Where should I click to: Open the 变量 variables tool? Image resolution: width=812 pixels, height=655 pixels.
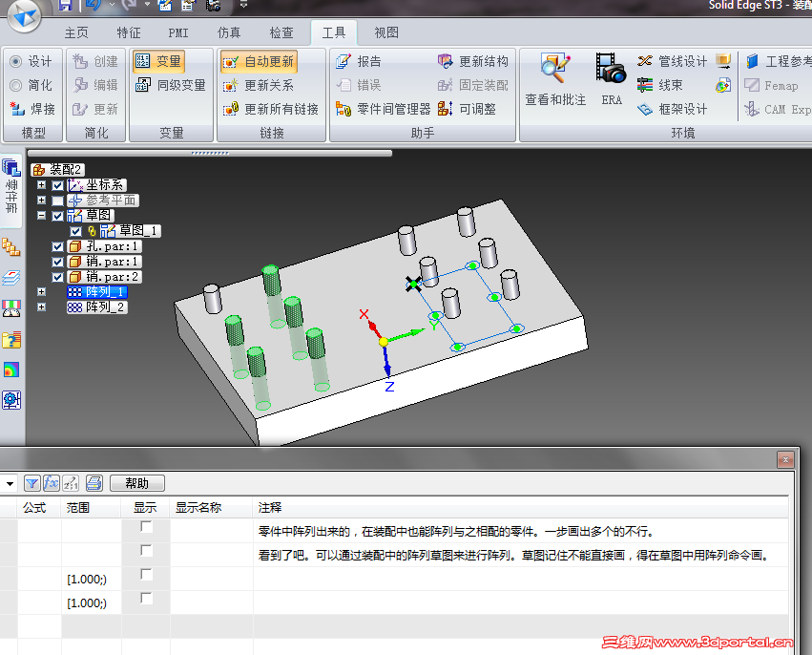click(158, 61)
